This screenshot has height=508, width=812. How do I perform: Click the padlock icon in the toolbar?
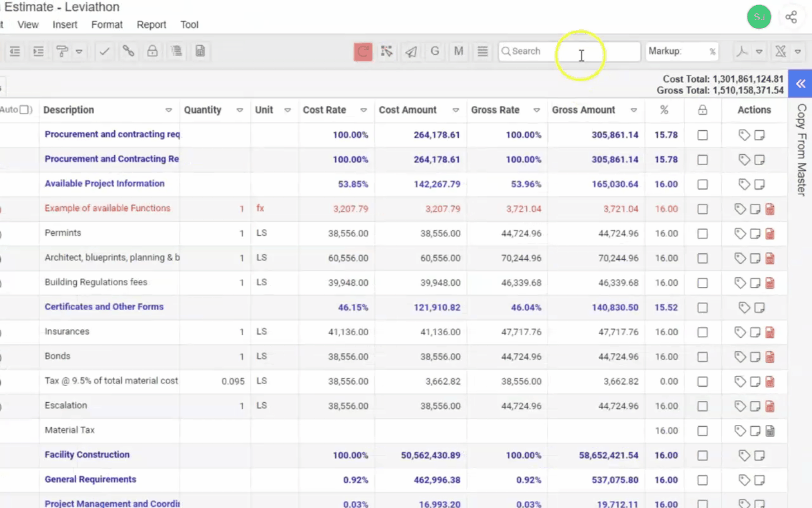tap(152, 51)
